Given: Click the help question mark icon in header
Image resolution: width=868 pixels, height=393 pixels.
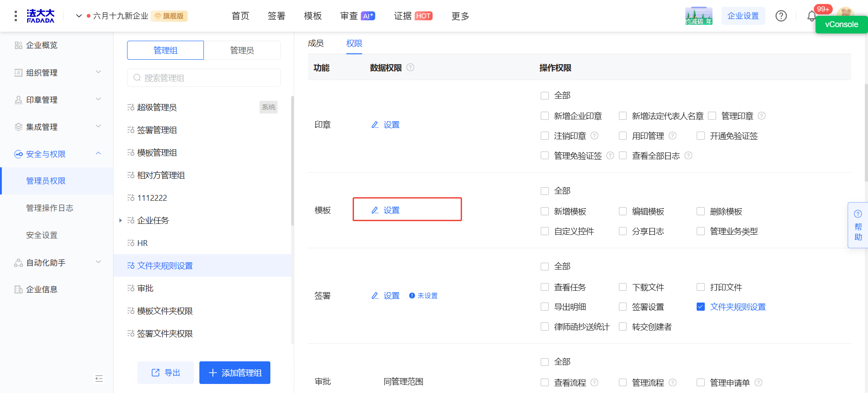Looking at the screenshot, I should pyautogui.click(x=781, y=16).
